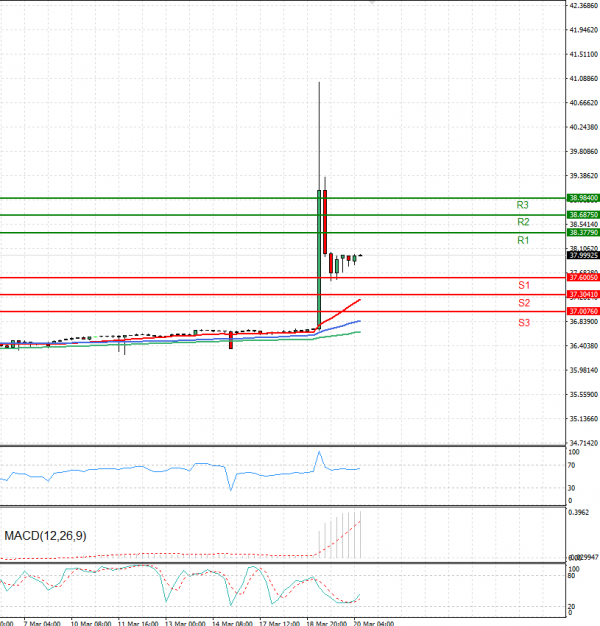Click the R1 resistance label
The image size is (600, 626).
pos(523,240)
